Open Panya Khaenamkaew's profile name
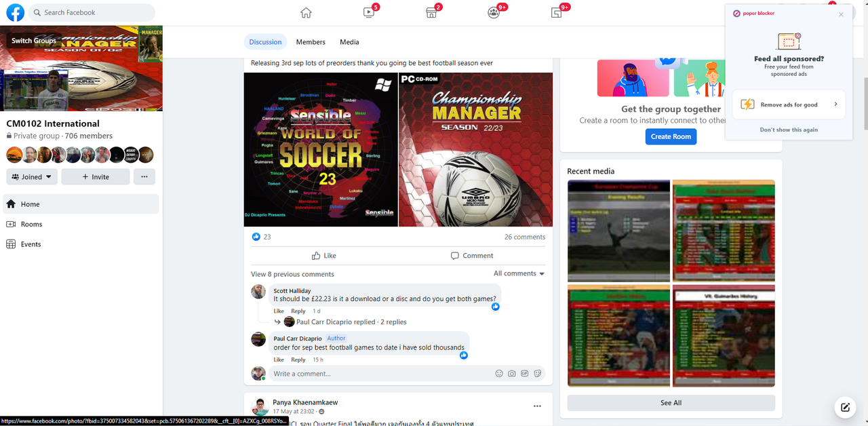 point(305,402)
